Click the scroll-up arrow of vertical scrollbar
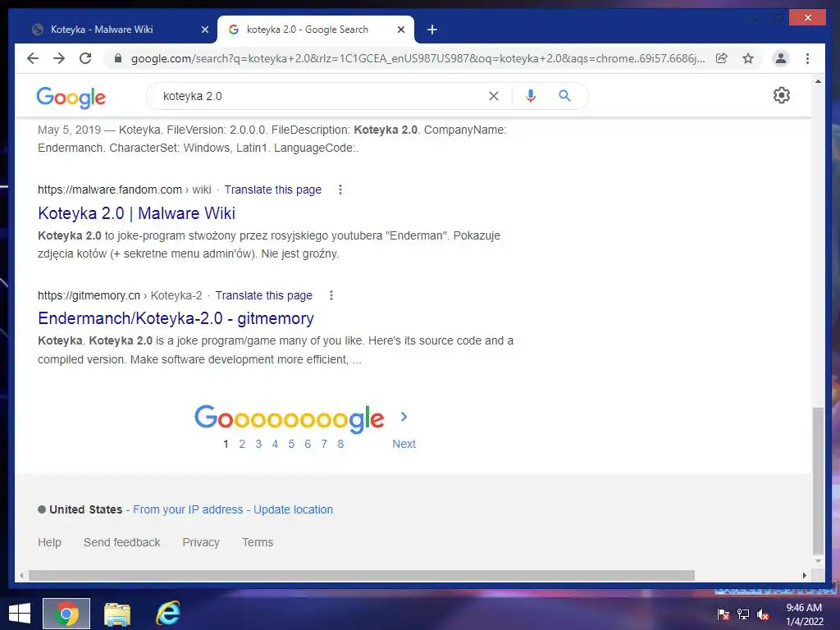The width and height of the screenshot is (840, 630). click(818, 81)
